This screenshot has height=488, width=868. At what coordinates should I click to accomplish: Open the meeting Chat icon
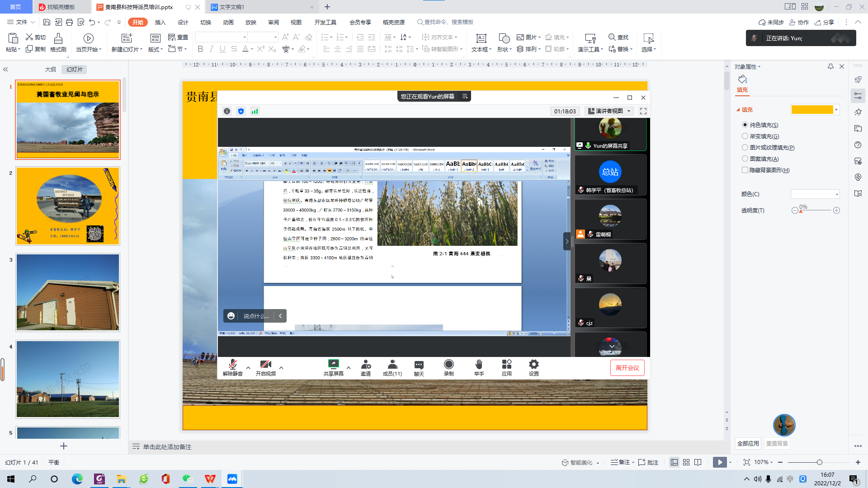pyautogui.click(x=419, y=367)
